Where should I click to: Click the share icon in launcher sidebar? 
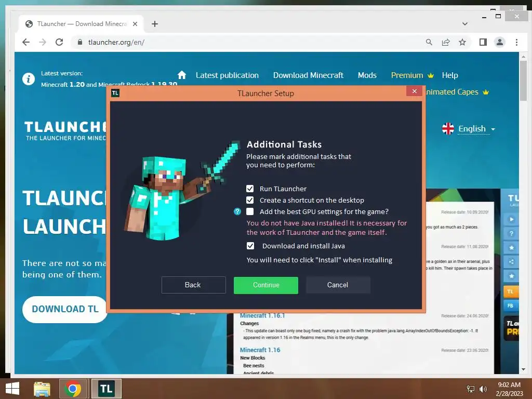[x=511, y=262]
